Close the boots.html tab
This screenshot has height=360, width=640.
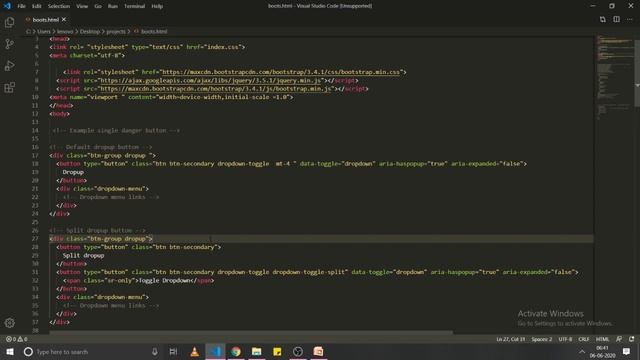click(x=64, y=19)
